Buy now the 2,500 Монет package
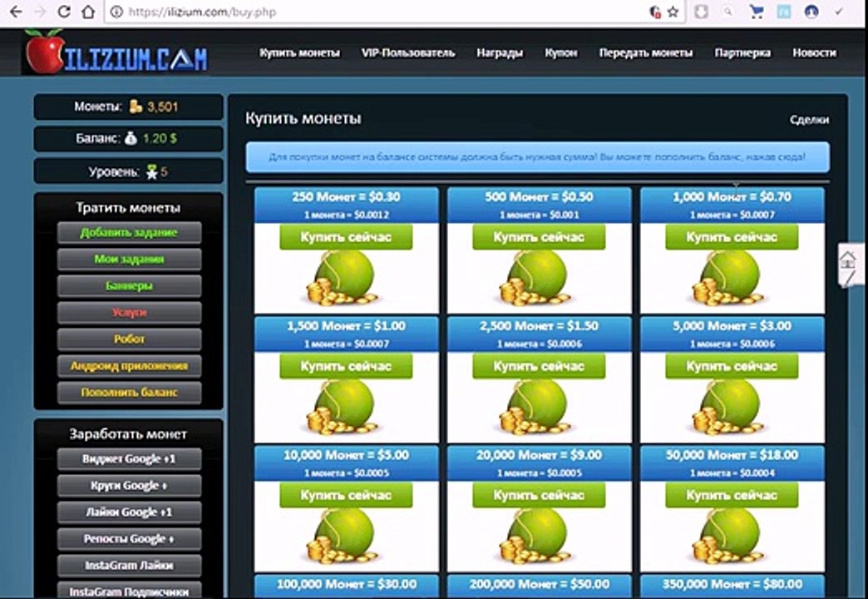Image resolution: width=868 pixels, height=599 pixels. coord(539,366)
